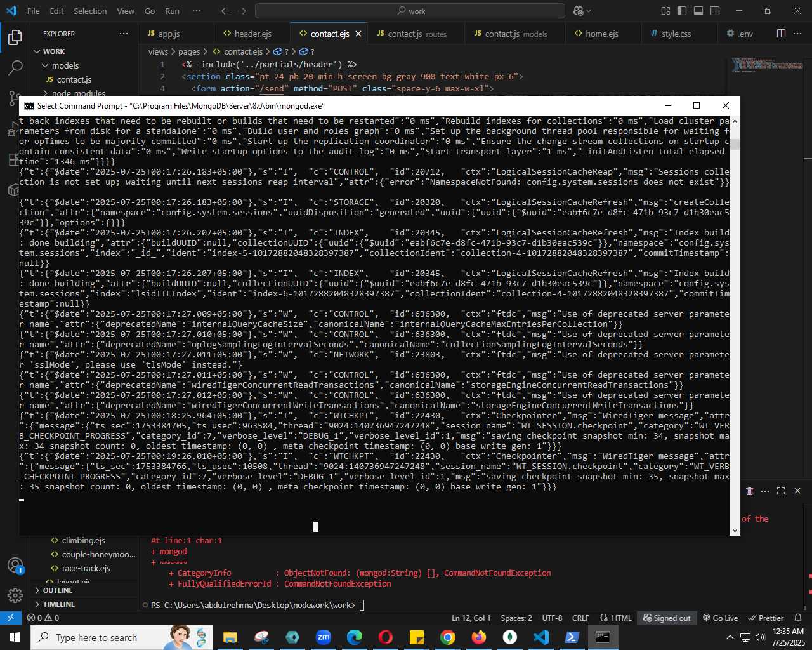Open Explorer views and more actions ellipsis
Screen dimensions: 812x650
tap(123, 34)
